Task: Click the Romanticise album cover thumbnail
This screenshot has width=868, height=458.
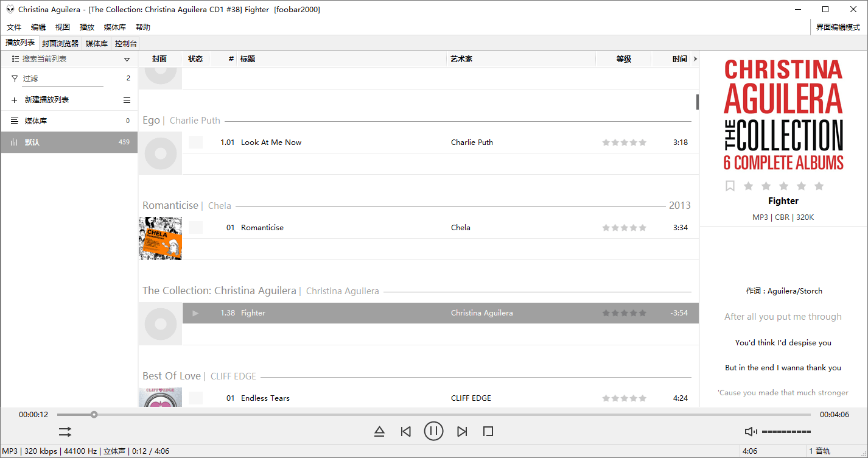Action: (x=160, y=238)
